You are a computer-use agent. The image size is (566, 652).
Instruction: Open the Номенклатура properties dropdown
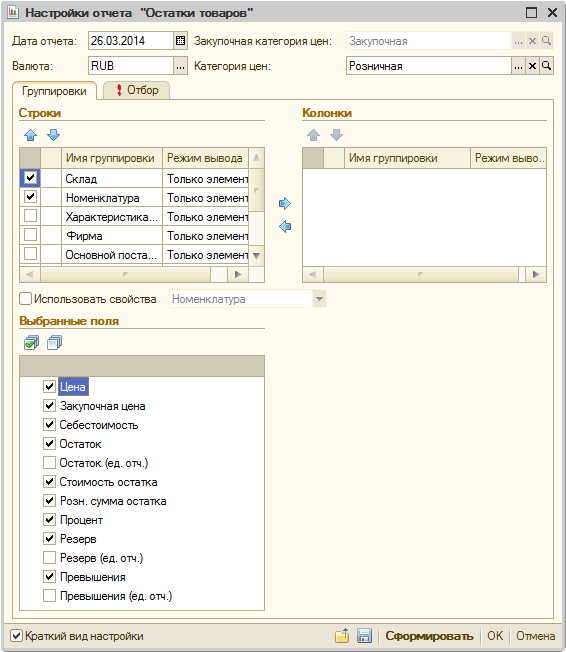[319, 299]
